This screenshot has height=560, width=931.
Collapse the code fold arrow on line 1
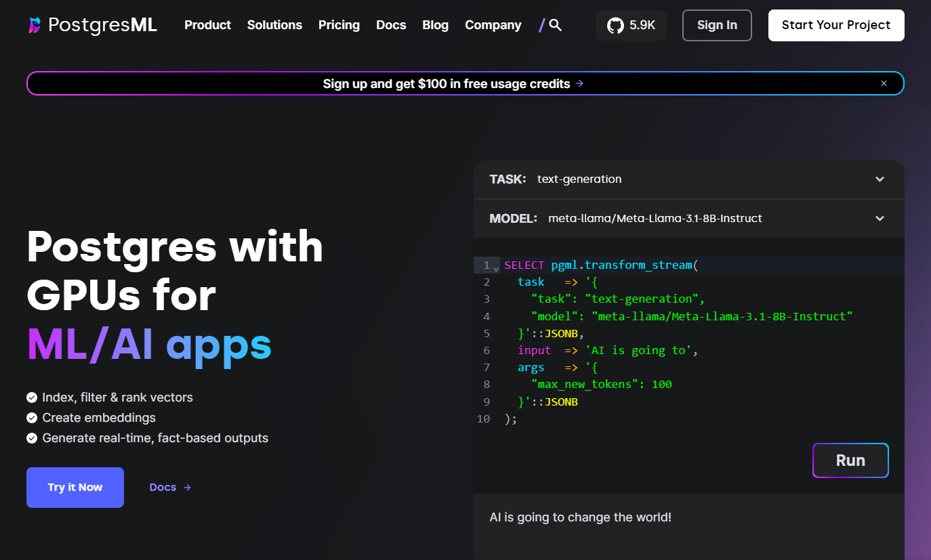[x=496, y=268]
